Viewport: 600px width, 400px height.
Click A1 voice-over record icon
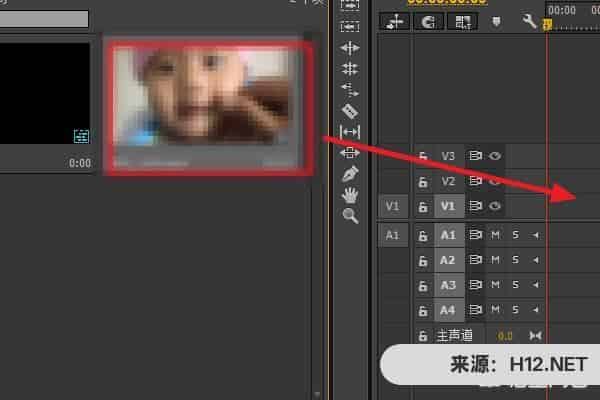[536, 235]
